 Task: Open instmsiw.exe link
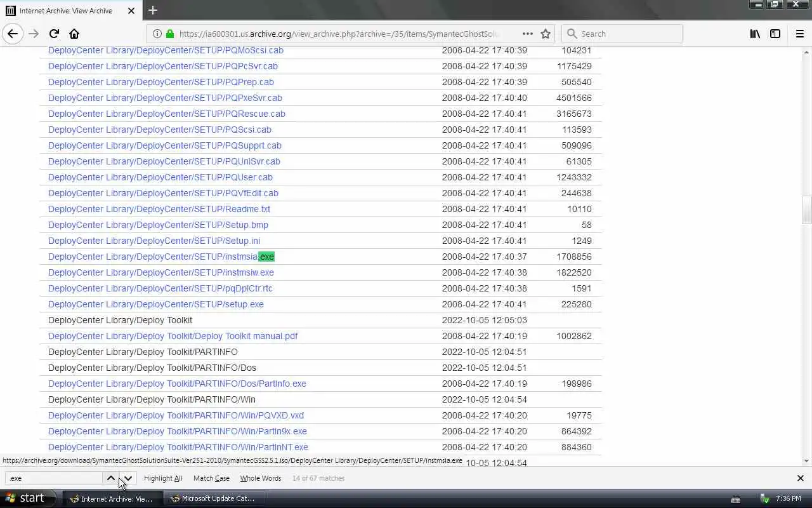point(161,272)
